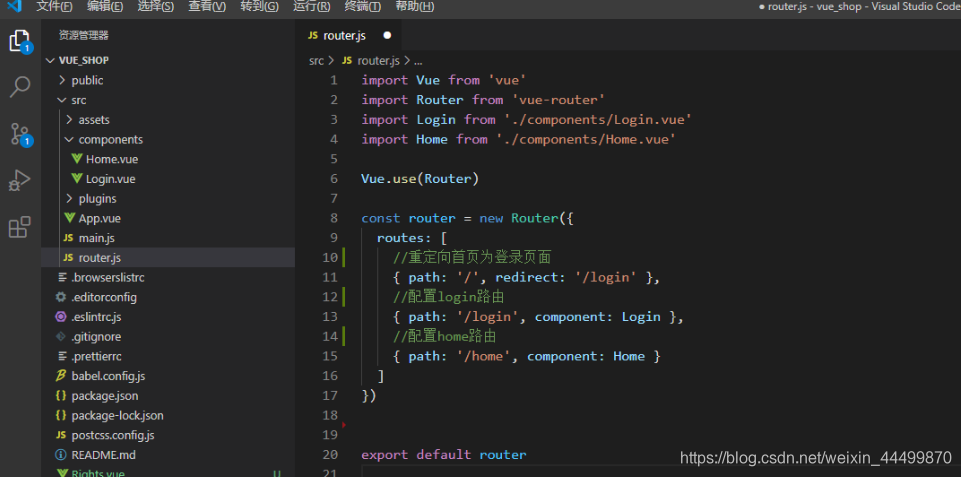Open the 帮助(H) menu
Viewport: 962px width, 477px height.
414,7
